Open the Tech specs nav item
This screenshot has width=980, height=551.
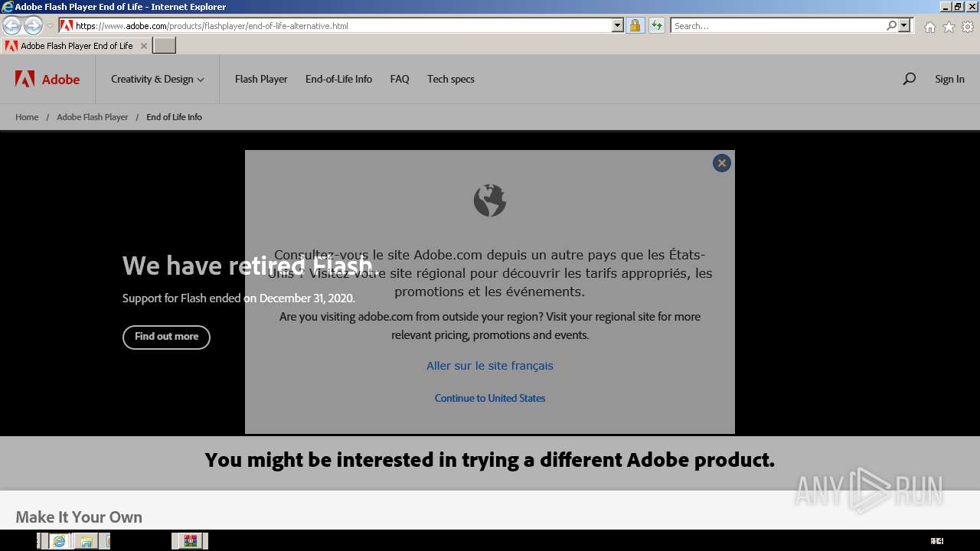pos(451,79)
